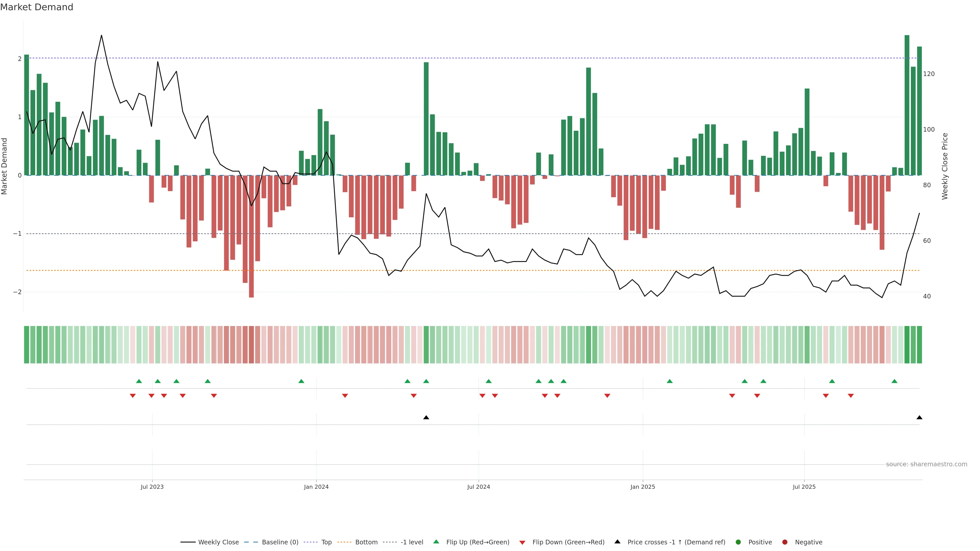Hide the Top dotted line via legend
This screenshot has width=980, height=551.
(x=326, y=542)
